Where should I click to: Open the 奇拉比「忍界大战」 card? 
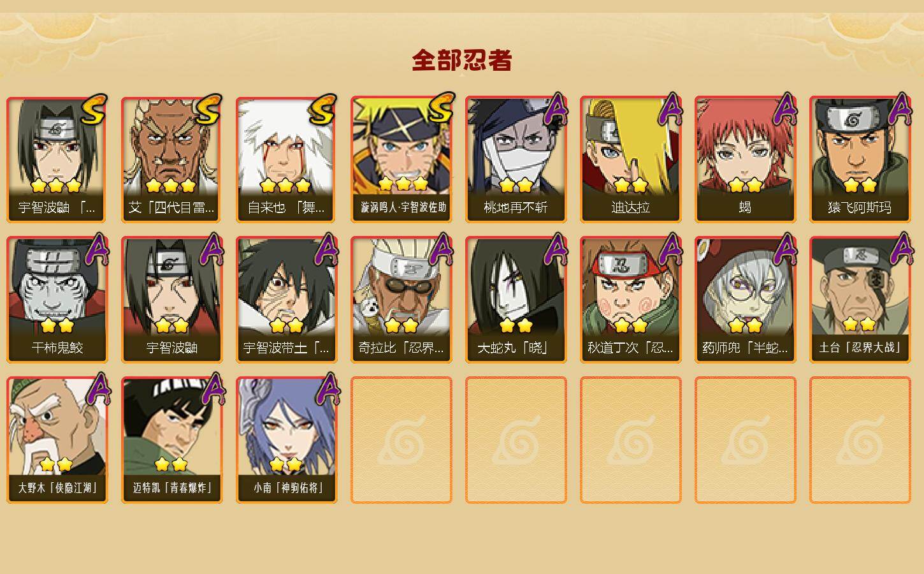[401, 300]
